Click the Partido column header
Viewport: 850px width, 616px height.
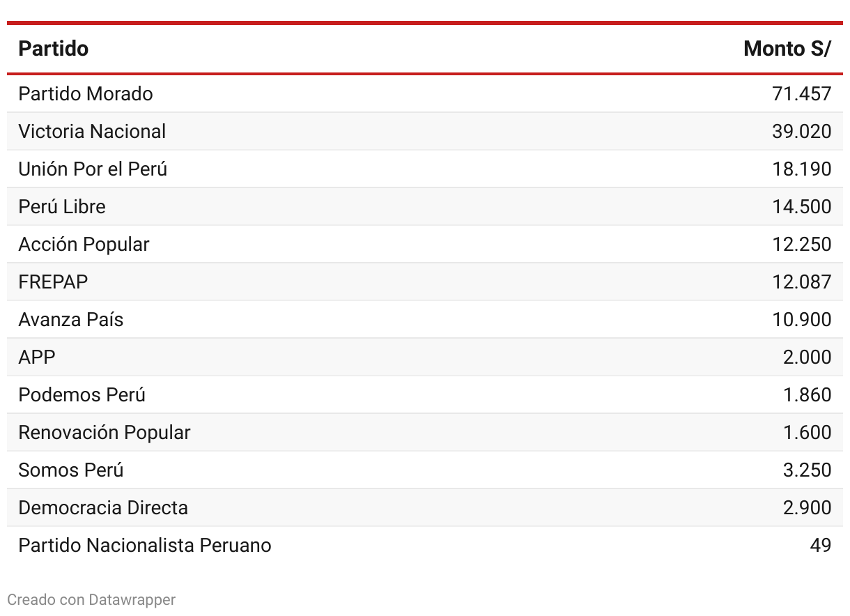(53, 49)
